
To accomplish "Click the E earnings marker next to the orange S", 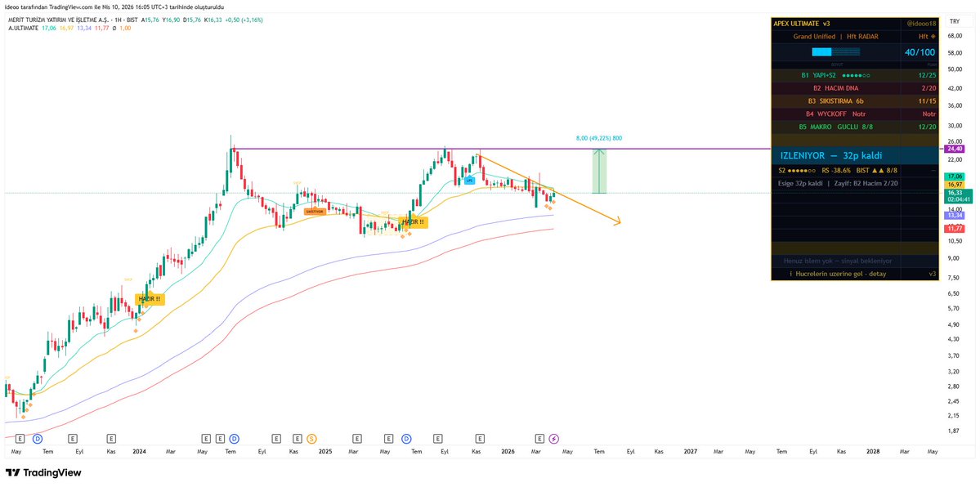I will coord(298,438).
